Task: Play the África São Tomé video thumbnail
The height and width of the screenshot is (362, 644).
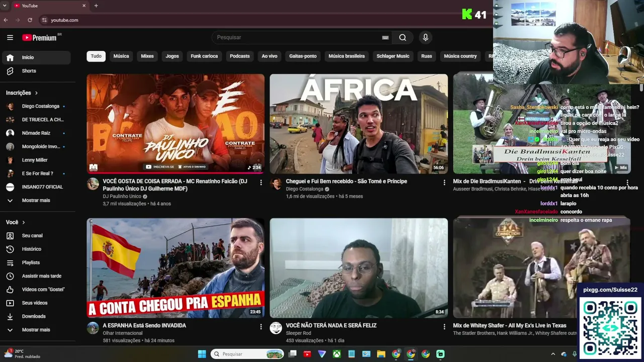Action: click(x=359, y=124)
